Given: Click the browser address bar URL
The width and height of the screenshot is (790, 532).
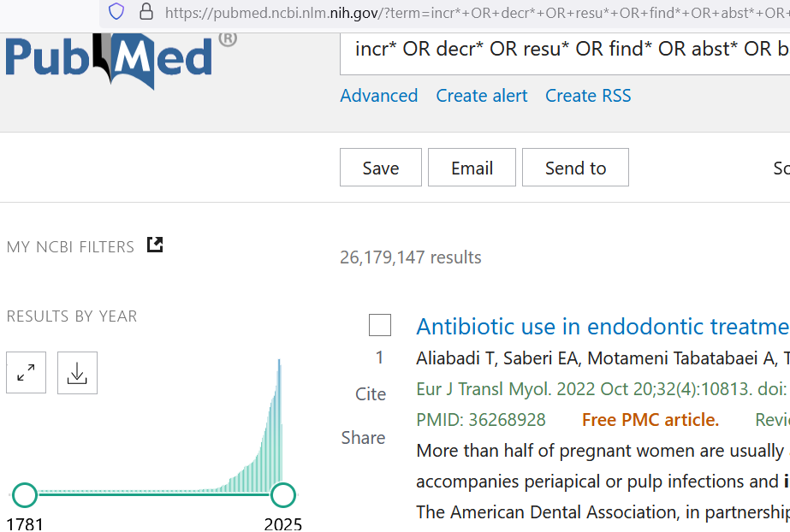Looking at the screenshot, I should [471, 12].
